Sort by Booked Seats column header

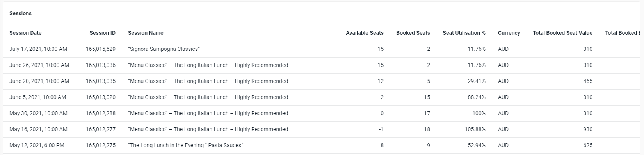coord(413,33)
